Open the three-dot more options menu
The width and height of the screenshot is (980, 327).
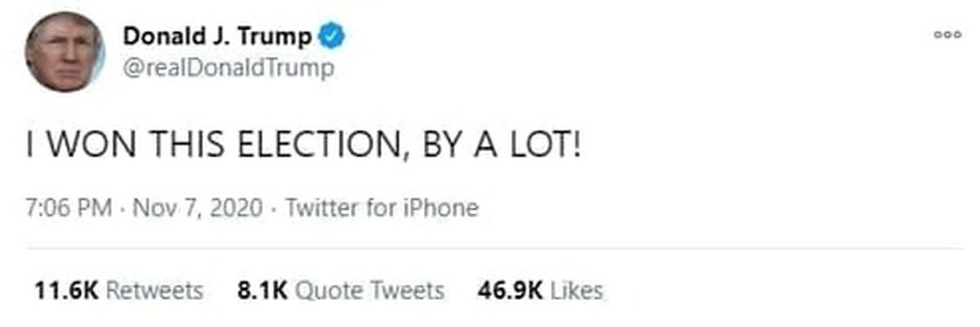947,35
